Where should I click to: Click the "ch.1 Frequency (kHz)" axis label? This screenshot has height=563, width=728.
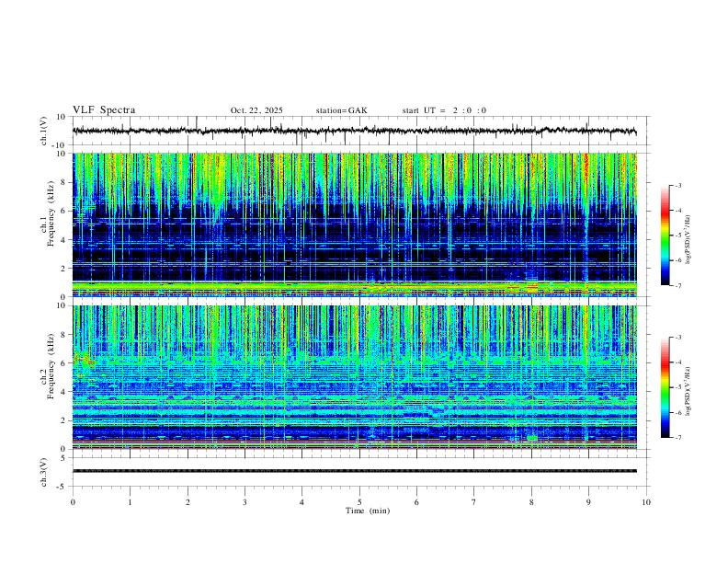pos(47,214)
